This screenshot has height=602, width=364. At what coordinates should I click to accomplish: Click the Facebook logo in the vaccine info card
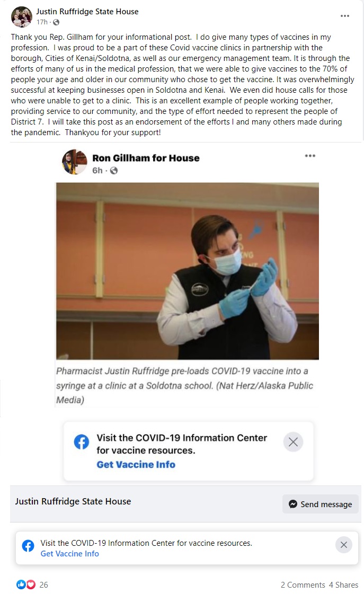[82, 442]
